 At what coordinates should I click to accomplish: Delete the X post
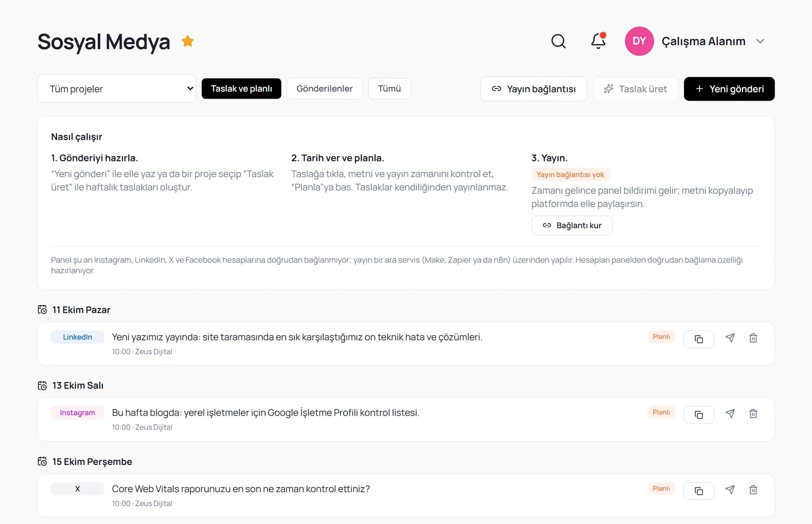753,490
